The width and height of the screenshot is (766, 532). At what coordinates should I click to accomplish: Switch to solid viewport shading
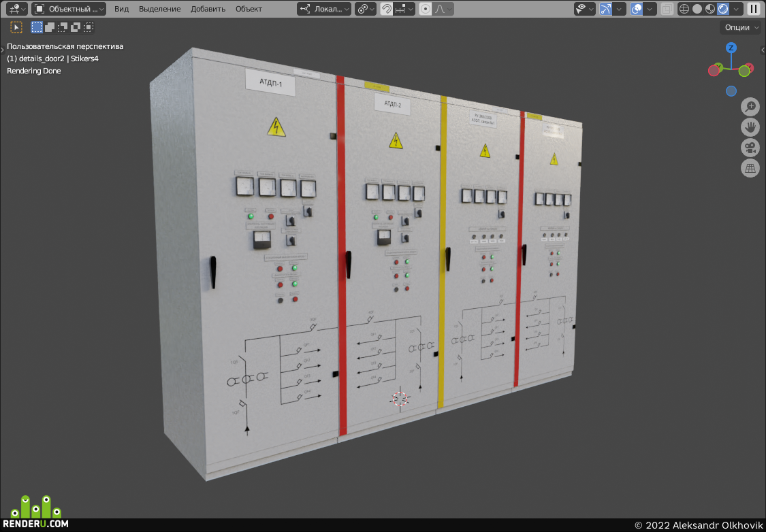tap(697, 9)
